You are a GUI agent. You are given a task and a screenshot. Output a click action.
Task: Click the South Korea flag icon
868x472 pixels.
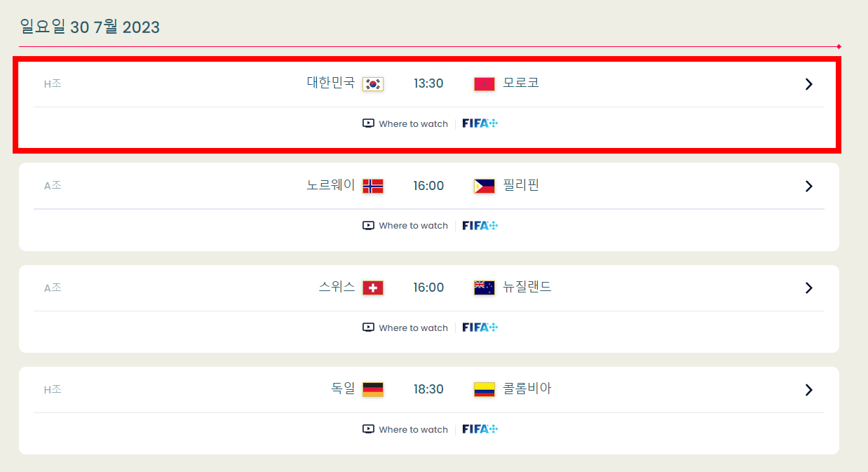click(x=372, y=83)
